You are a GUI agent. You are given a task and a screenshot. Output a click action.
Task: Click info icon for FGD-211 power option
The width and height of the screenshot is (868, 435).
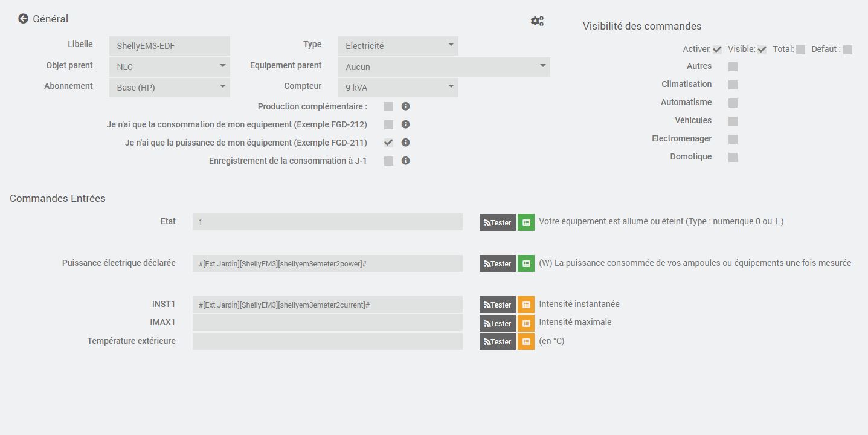coord(406,143)
